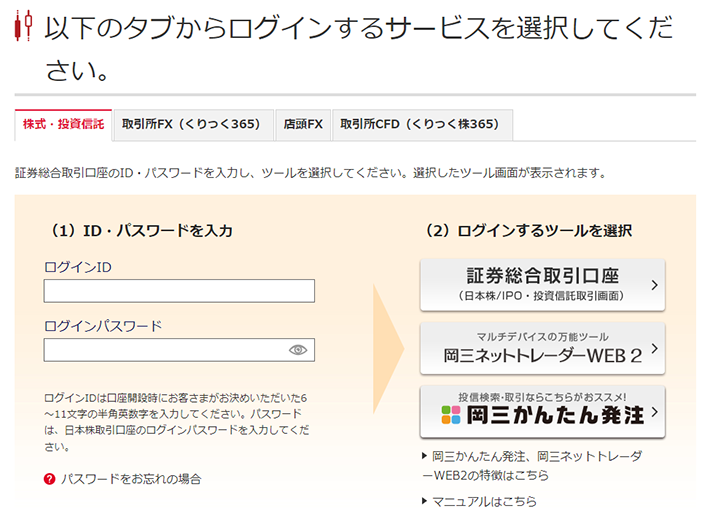This screenshot has width=710, height=519.
Task: Click the （1）ID・パスワードを入力 heading
Action: coord(139,231)
